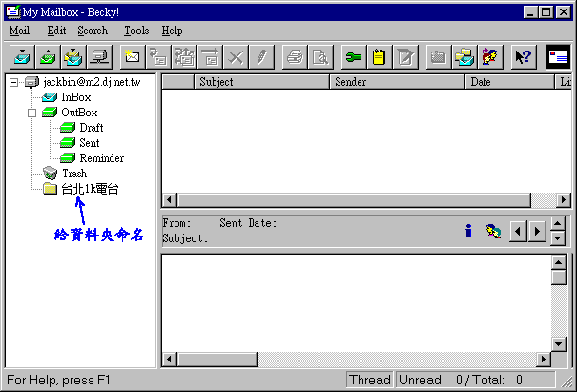Viewport: 577px width, 392px height.
Task: Click the blue info 'i' icon
Action: tap(468, 231)
